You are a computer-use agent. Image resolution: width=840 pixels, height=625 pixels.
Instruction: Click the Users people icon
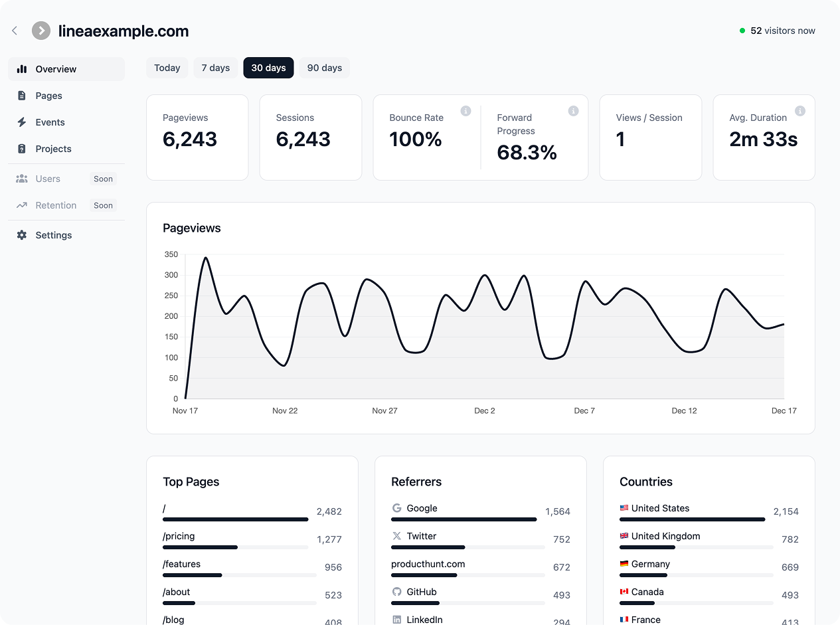tap(22, 179)
